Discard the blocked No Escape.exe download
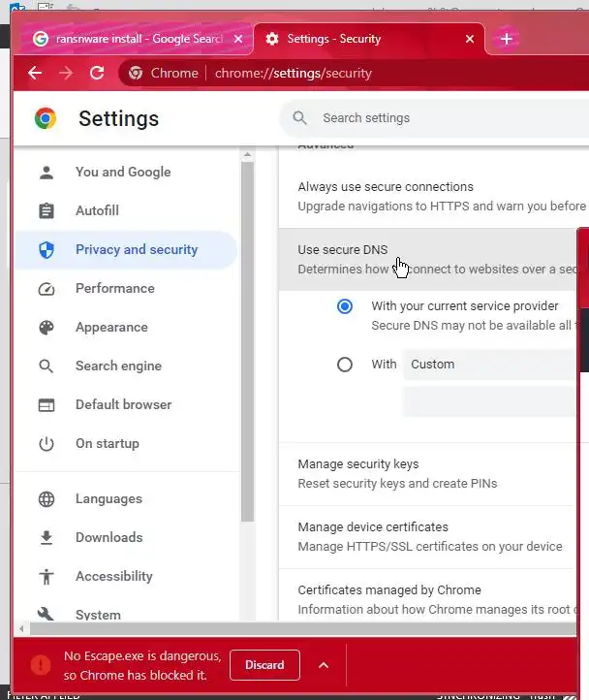Screen dimensions: 589x700 click(264, 665)
